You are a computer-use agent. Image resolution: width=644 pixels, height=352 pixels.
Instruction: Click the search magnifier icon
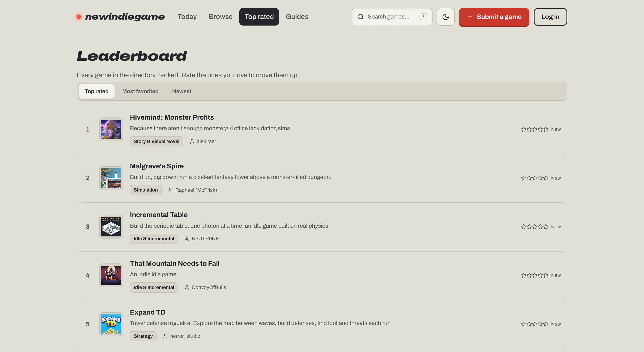click(x=360, y=17)
